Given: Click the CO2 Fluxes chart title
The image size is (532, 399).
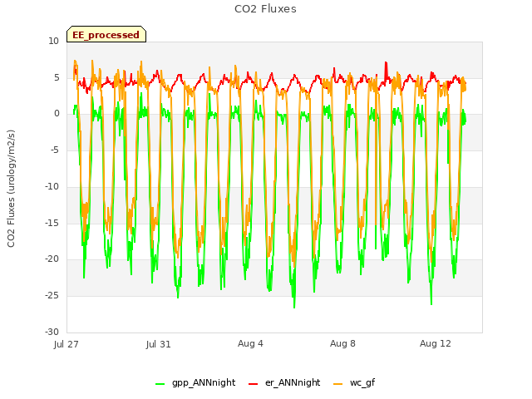Looking at the screenshot, I should tap(266, 9).
